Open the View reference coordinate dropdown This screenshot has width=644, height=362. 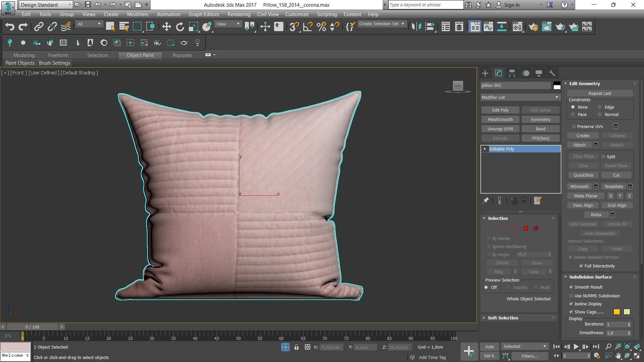pyautogui.click(x=228, y=24)
